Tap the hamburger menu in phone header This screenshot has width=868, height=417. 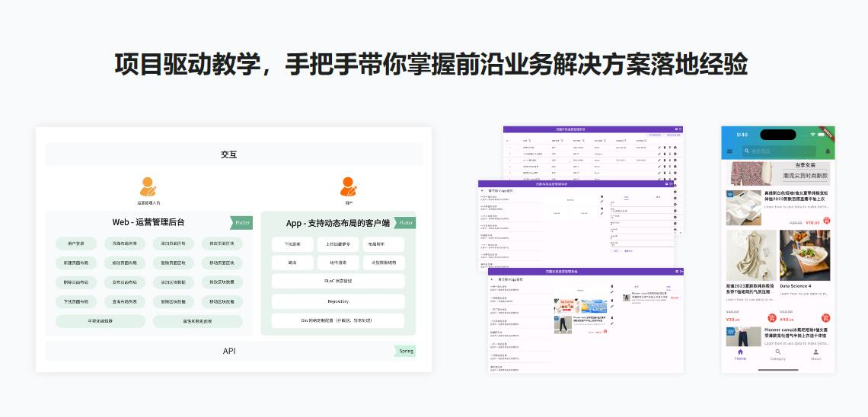pos(730,151)
